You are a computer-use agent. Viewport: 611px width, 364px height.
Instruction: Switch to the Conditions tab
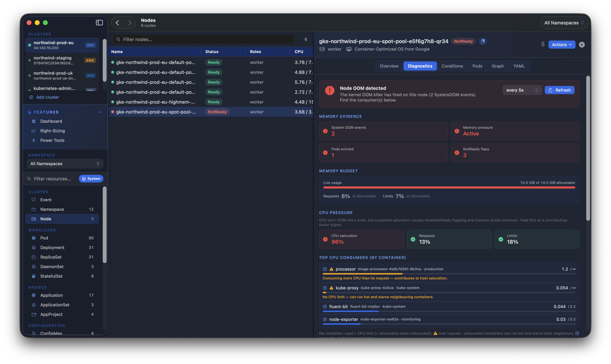452,66
